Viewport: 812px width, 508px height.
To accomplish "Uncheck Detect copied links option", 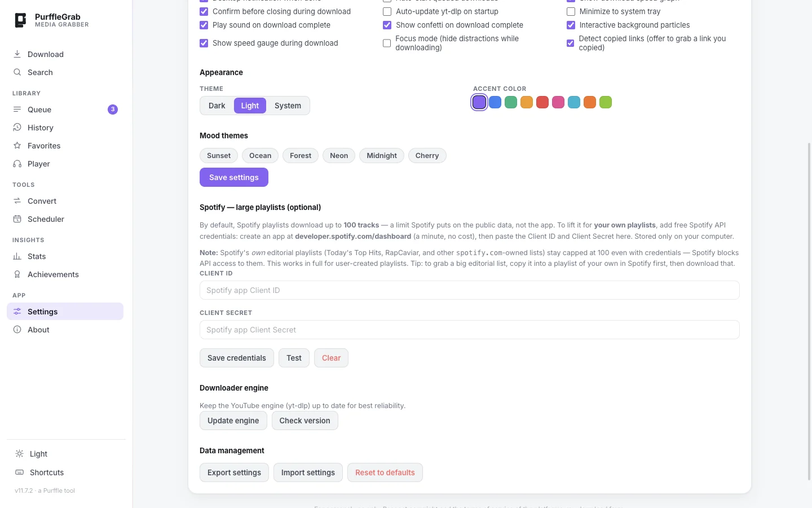I will point(570,43).
